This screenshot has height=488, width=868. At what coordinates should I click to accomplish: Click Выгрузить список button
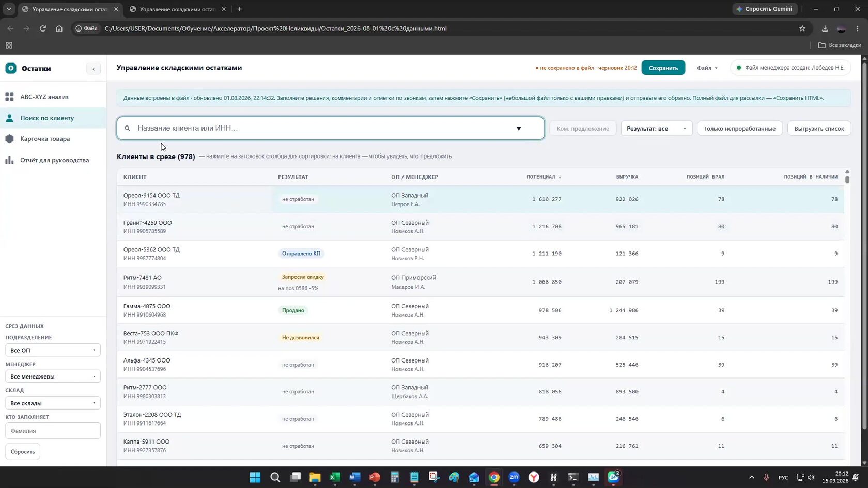coord(819,129)
